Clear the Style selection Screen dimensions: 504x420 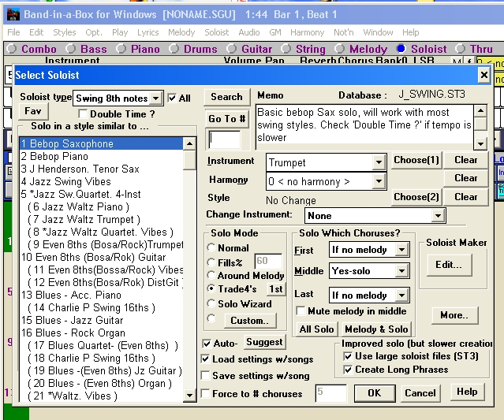tap(466, 197)
